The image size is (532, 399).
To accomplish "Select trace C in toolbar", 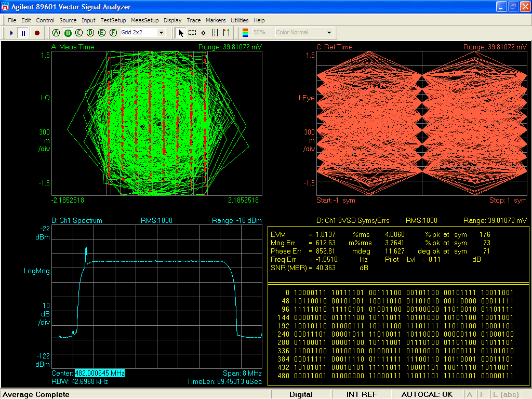I will 79,33.
